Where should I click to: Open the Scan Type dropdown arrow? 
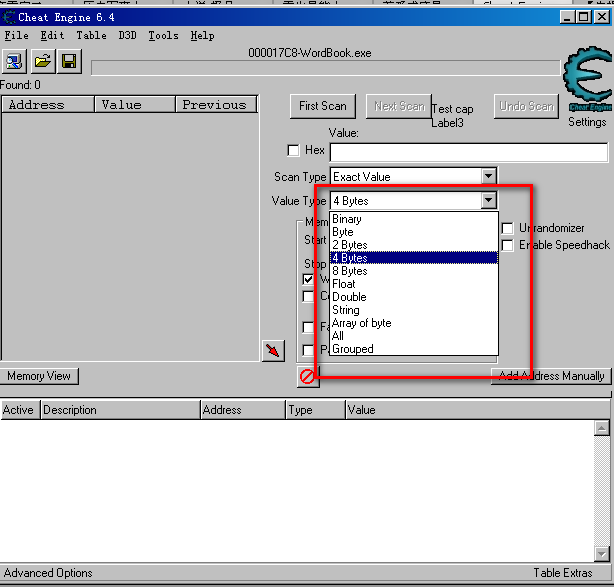[x=489, y=176]
